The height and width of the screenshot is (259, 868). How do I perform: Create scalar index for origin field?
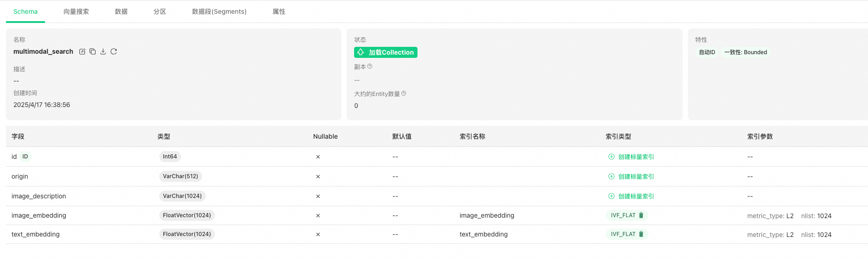click(x=631, y=176)
